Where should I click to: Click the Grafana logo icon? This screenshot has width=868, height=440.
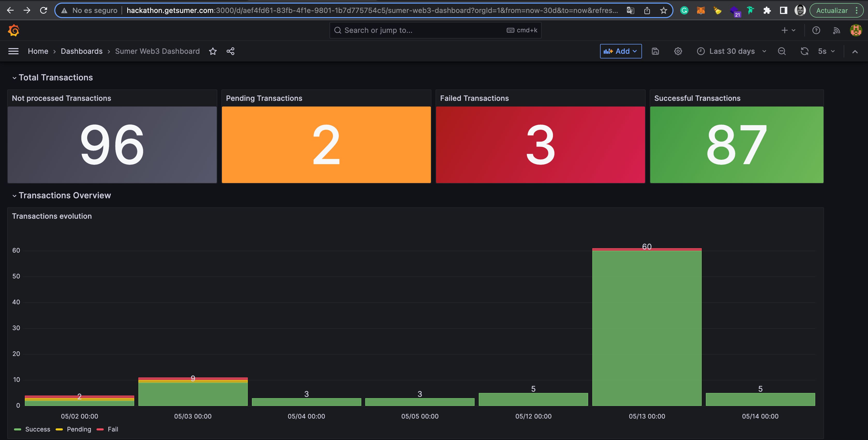coord(14,30)
